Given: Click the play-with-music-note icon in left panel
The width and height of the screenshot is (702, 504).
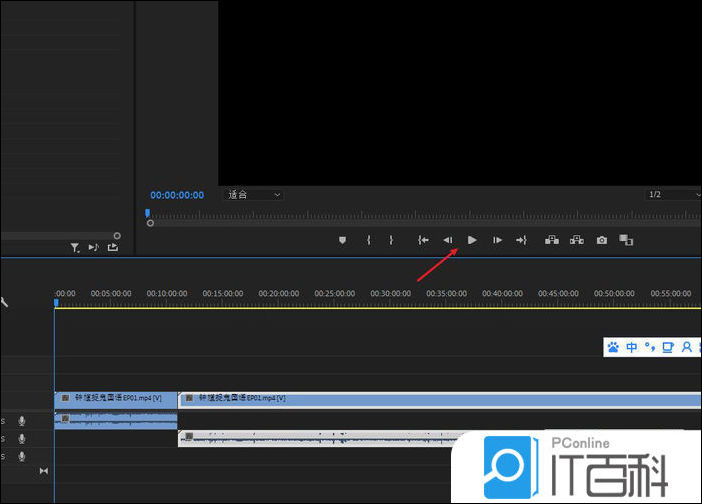Looking at the screenshot, I should coord(94,247).
